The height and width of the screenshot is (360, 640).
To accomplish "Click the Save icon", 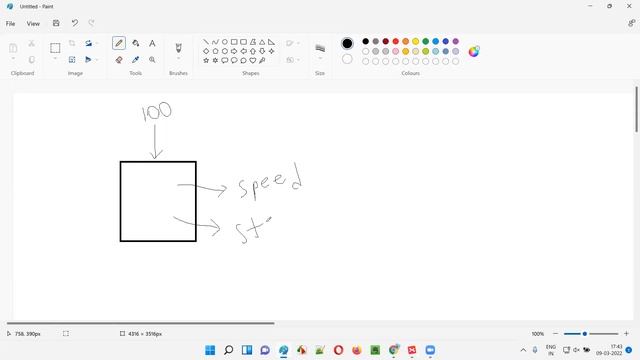I will pyautogui.click(x=56, y=23).
